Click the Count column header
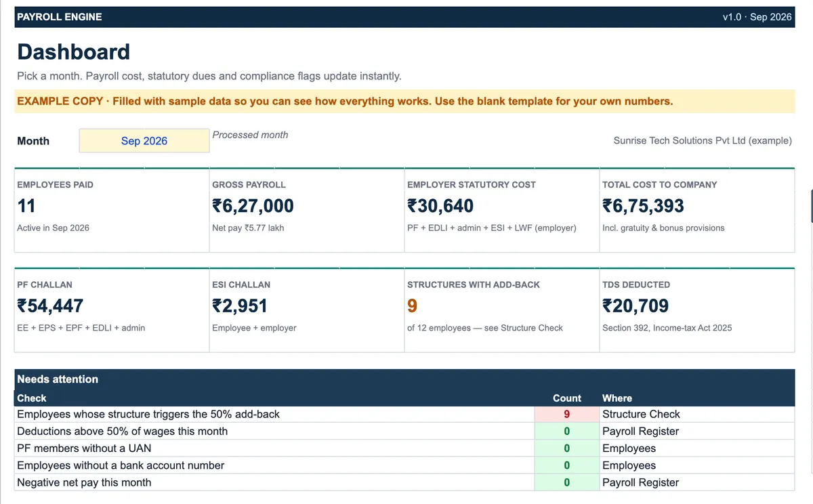Viewport: 813px width, 504px height. (567, 398)
